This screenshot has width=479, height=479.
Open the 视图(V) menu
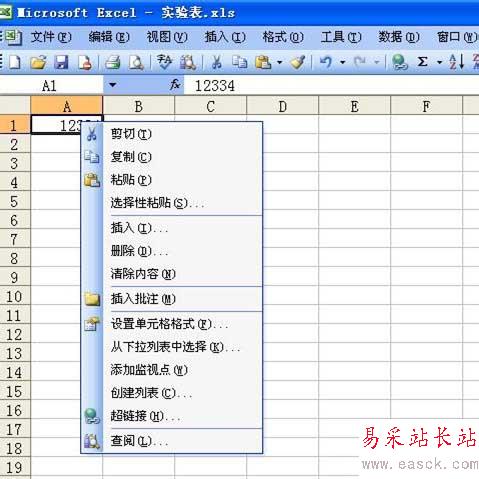click(167, 37)
